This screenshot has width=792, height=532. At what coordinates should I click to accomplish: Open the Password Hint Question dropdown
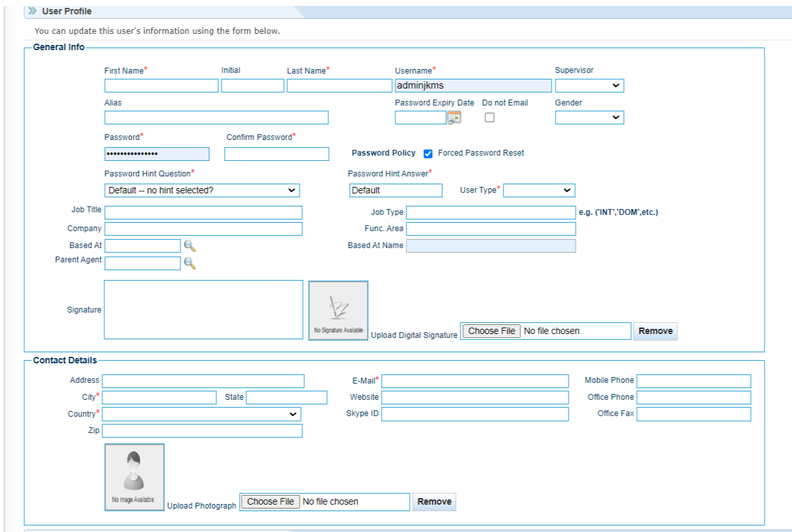[x=202, y=190]
